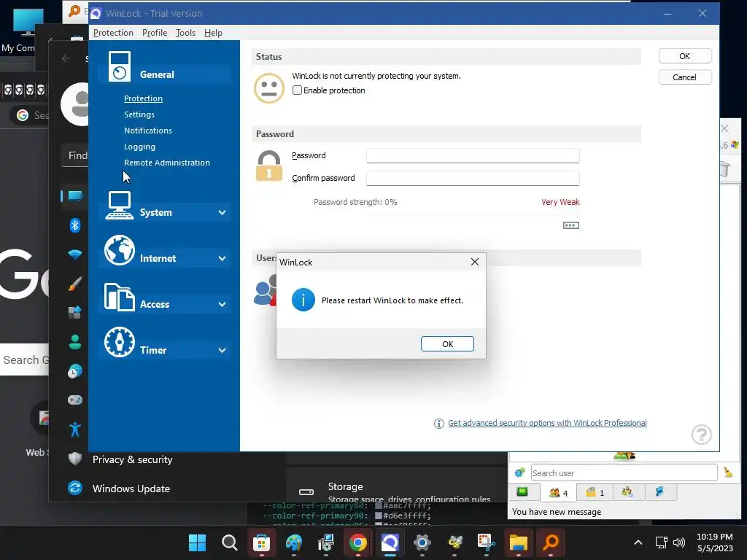Select the green screen tab in messenger
Screen dimensions: 747x560
click(x=522, y=492)
